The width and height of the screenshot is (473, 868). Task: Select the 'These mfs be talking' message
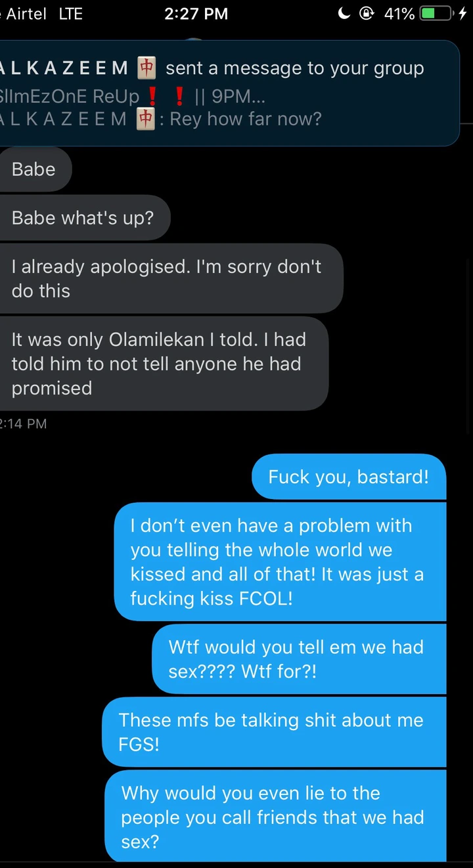pyautogui.click(x=275, y=732)
